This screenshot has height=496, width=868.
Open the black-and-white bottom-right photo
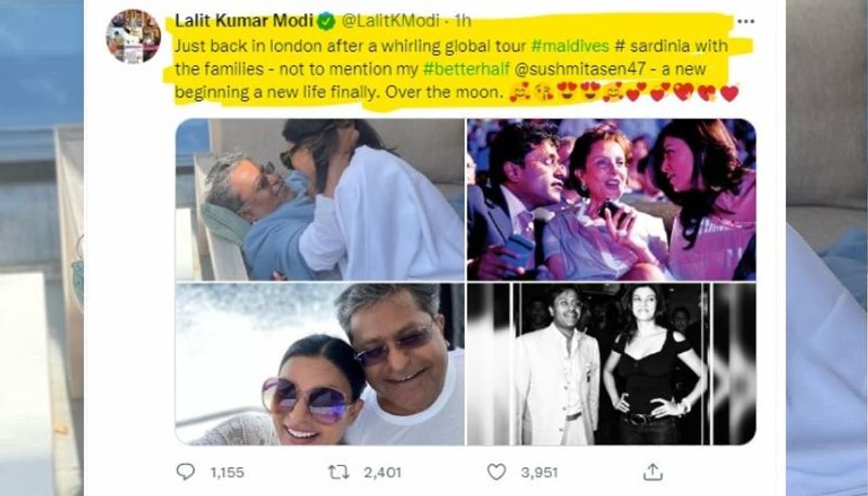[611, 364]
